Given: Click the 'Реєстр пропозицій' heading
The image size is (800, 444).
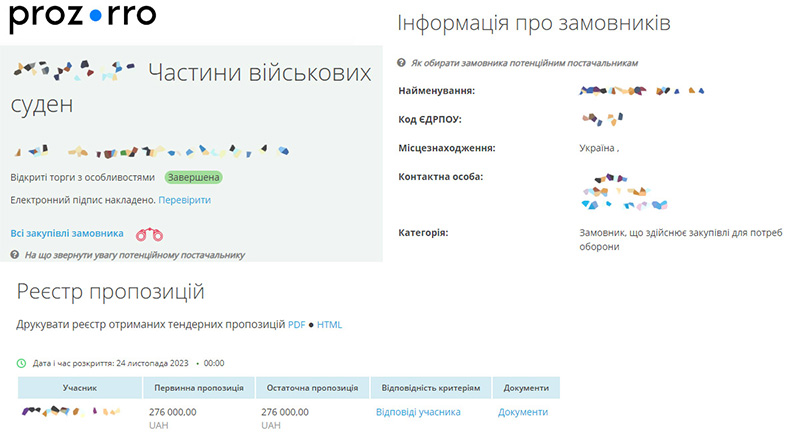Looking at the screenshot, I should (x=110, y=292).
